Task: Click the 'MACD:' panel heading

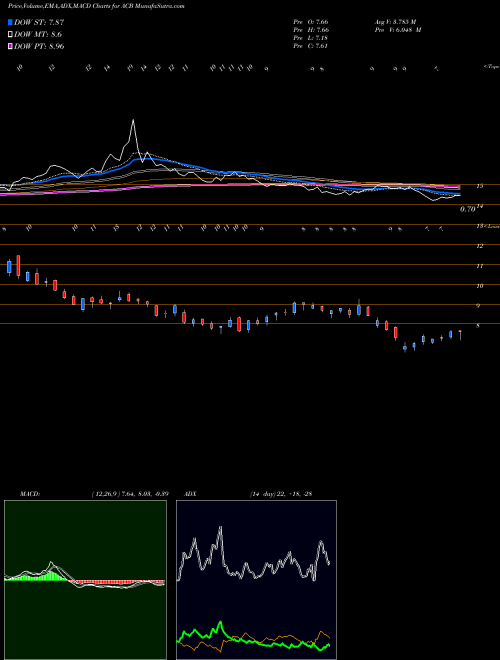Action: (x=29, y=494)
